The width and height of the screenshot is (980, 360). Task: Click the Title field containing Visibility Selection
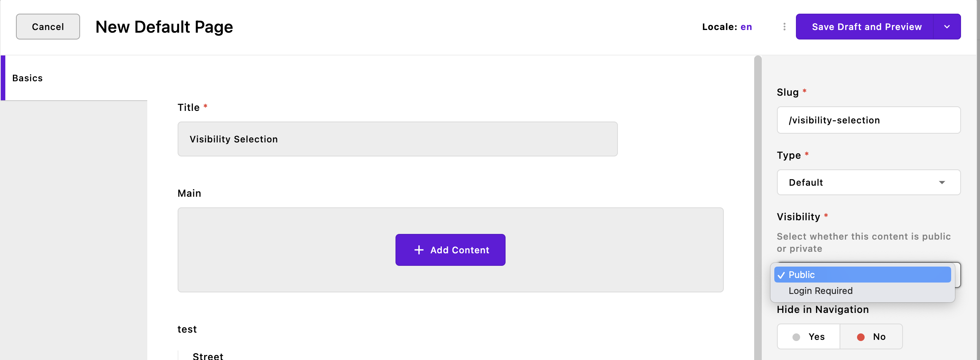coord(397,139)
